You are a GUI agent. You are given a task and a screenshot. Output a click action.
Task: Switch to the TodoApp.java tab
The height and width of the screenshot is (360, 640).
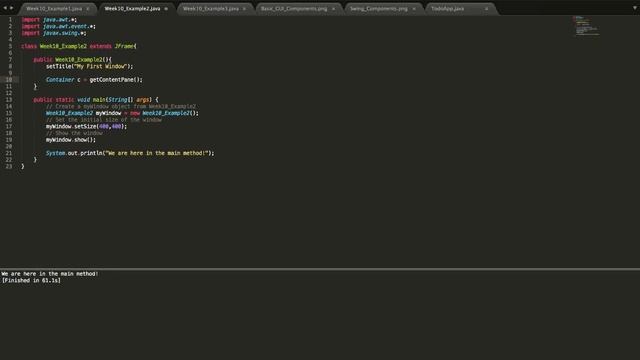(x=447, y=9)
